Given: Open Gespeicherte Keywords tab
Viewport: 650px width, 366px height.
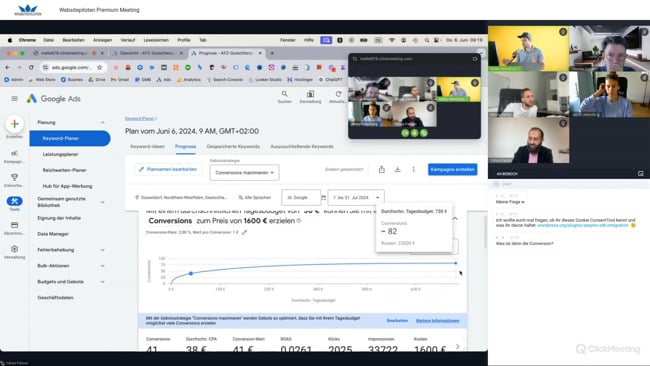Looking at the screenshot, I should pos(233,146).
